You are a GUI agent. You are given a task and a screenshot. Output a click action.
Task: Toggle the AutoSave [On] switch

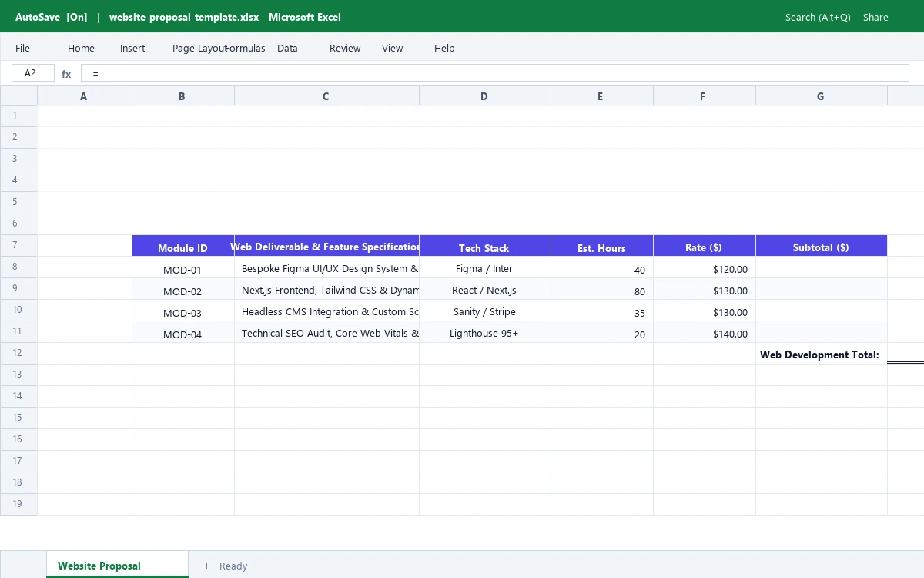pyautogui.click(x=52, y=17)
